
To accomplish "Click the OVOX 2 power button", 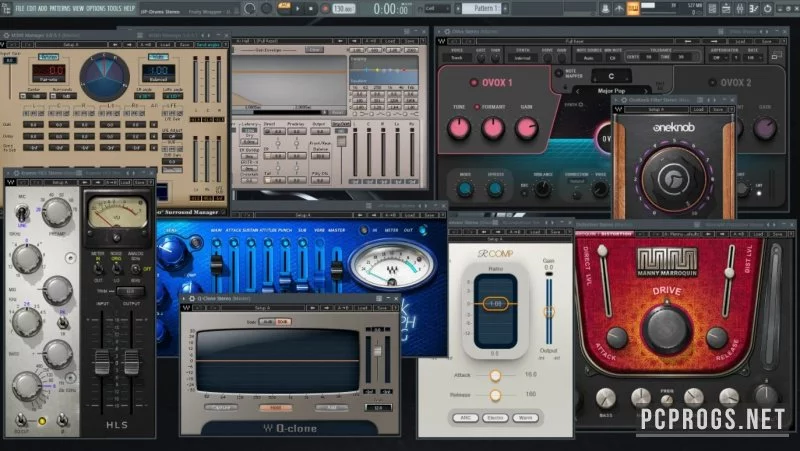I will [x=712, y=82].
